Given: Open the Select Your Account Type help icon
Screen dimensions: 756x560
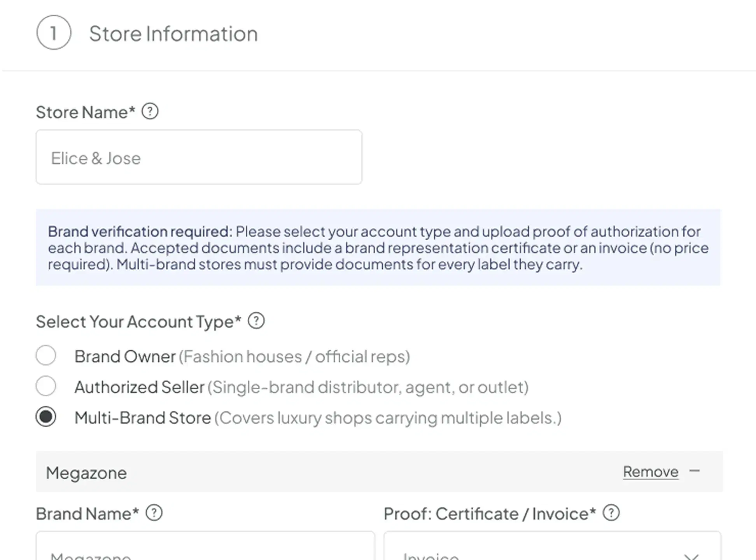Looking at the screenshot, I should (257, 321).
